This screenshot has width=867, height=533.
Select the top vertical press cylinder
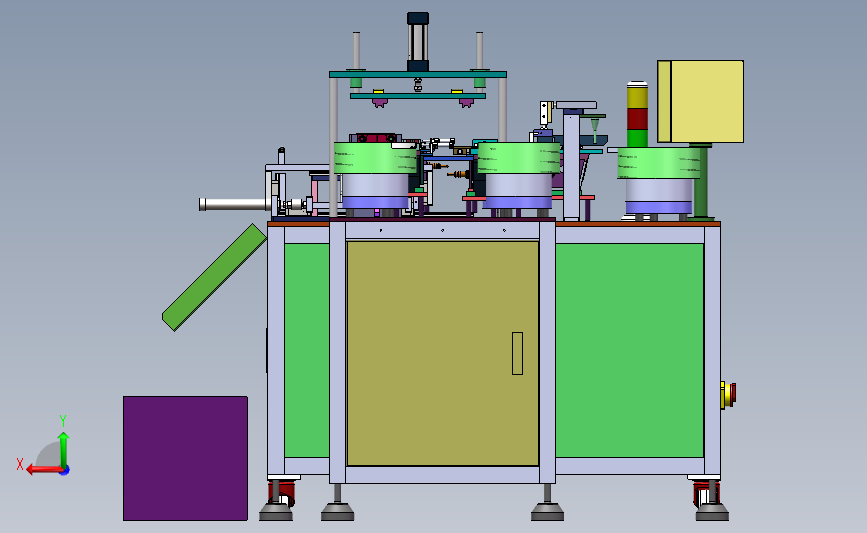pyautogui.click(x=418, y=42)
